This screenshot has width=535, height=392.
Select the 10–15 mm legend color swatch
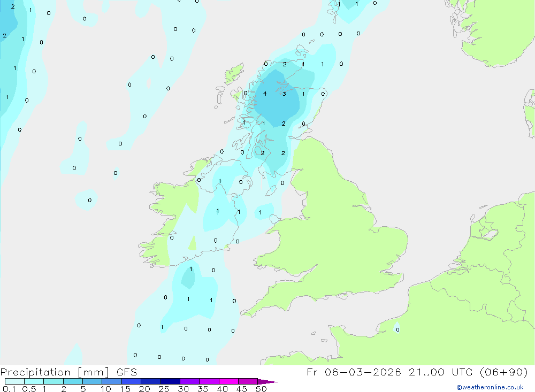coord(112,381)
